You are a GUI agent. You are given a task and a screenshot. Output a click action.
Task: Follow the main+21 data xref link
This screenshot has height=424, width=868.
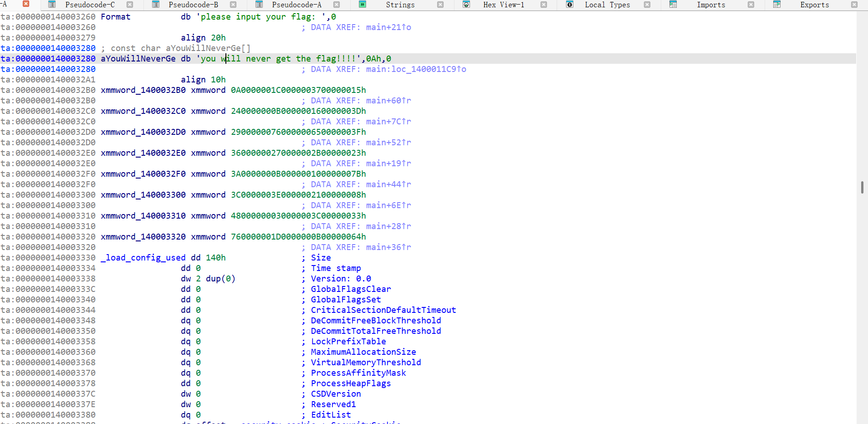[388, 27]
